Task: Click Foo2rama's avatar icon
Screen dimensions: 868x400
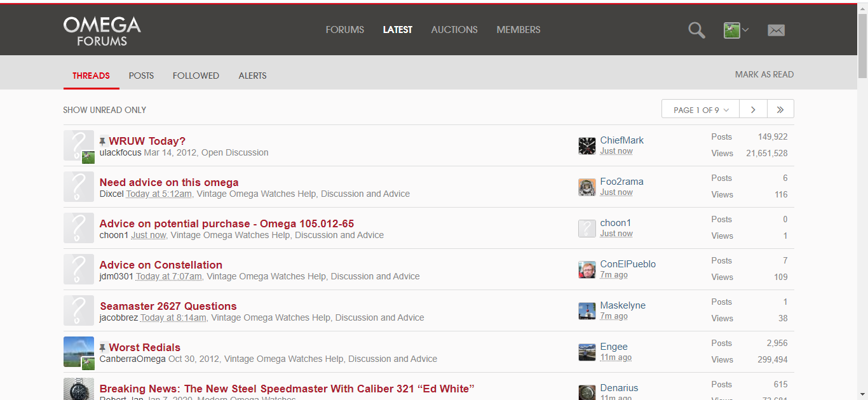Action: [x=587, y=187]
